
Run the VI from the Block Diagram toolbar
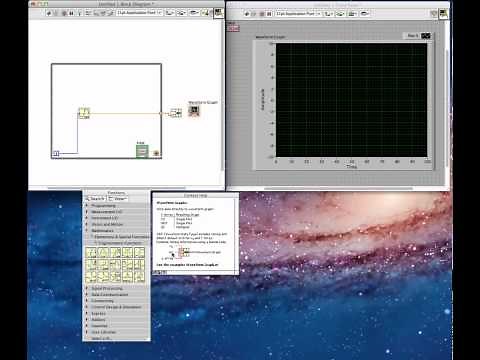click(49, 13)
